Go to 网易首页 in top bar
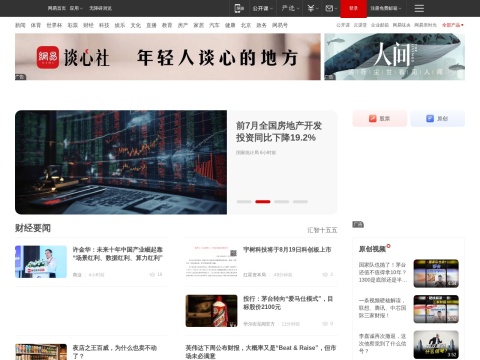 click(57, 8)
